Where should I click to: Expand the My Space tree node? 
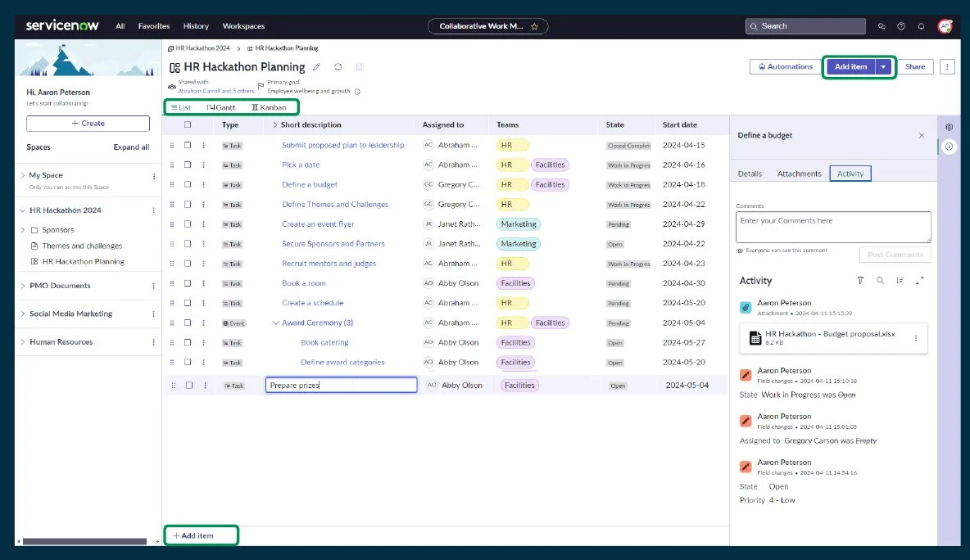[x=23, y=175]
